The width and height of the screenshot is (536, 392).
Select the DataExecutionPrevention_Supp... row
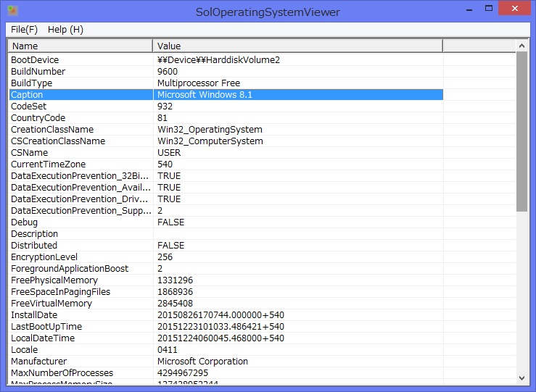tap(226, 211)
